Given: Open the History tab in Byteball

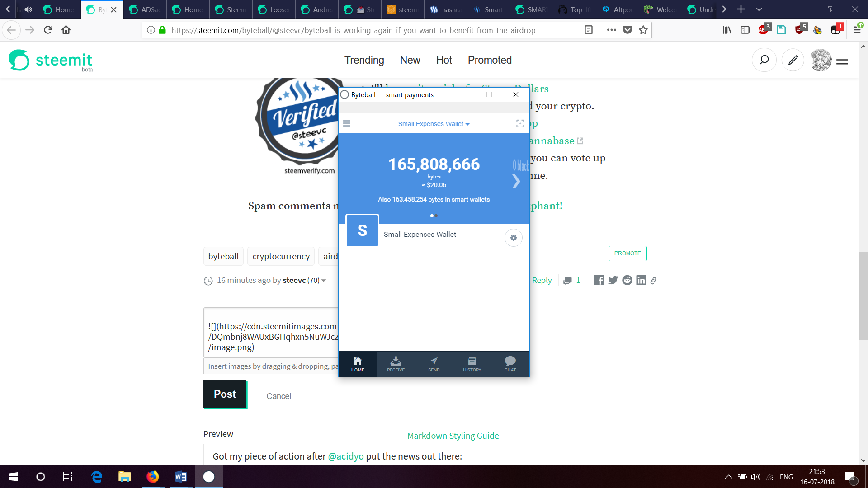Looking at the screenshot, I should click(x=472, y=364).
